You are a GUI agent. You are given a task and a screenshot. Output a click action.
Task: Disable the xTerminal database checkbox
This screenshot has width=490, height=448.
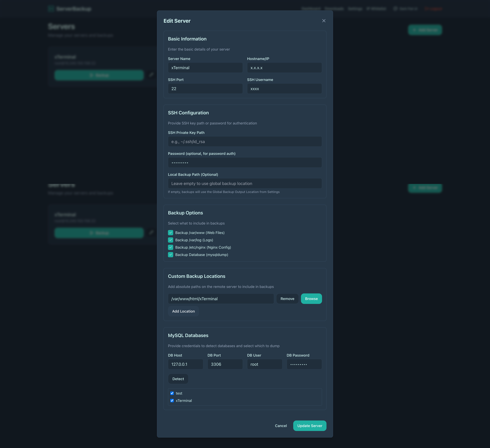pyautogui.click(x=172, y=401)
